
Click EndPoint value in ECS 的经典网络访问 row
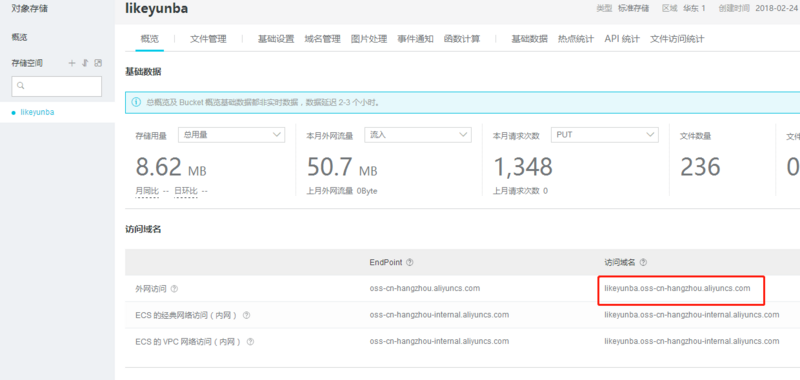439,315
